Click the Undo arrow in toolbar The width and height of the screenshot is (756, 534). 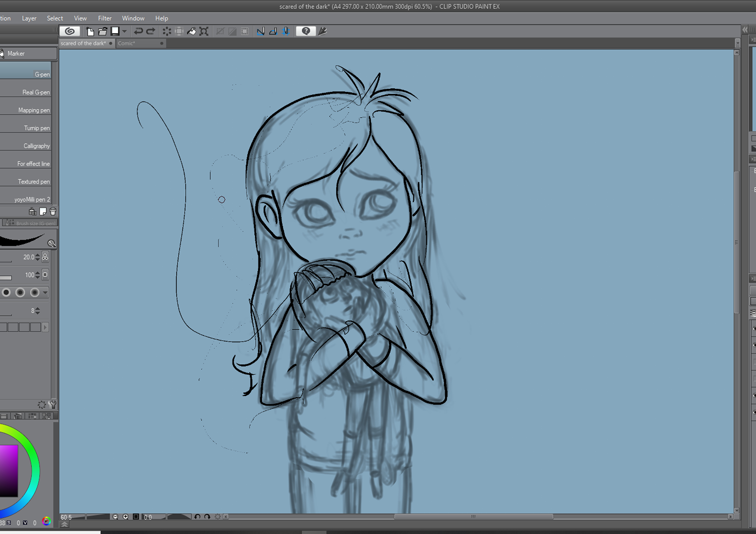[138, 31]
